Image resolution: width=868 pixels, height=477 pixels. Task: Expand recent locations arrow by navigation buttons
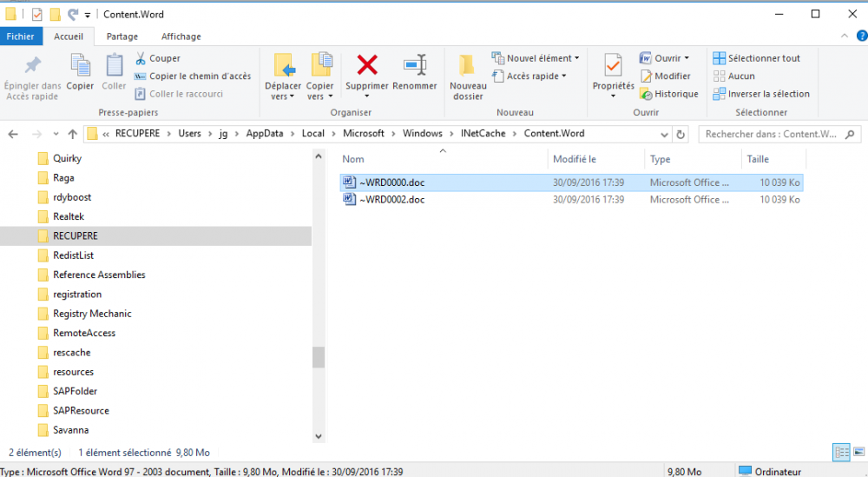(56, 134)
